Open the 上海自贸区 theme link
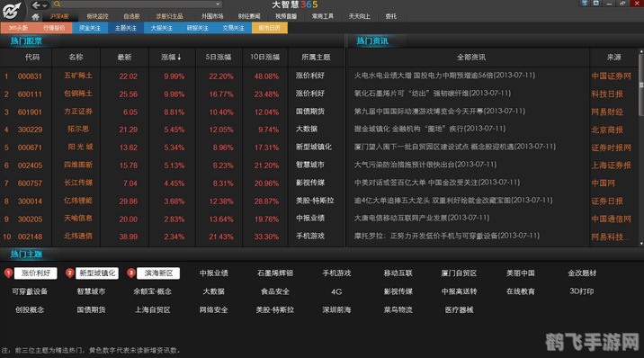644x358 pixels. click(x=152, y=310)
